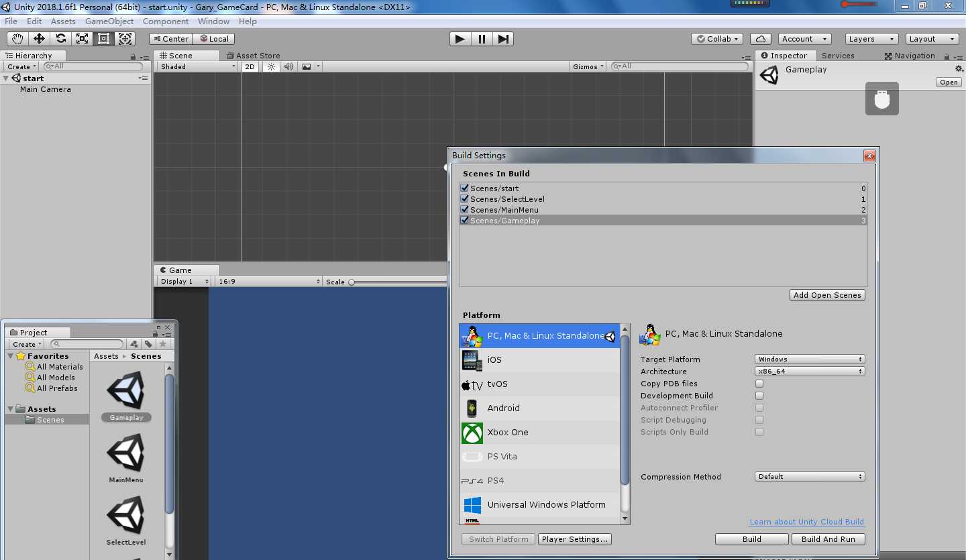Click the Gameplay scene asset thumbnail

[x=126, y=389]
